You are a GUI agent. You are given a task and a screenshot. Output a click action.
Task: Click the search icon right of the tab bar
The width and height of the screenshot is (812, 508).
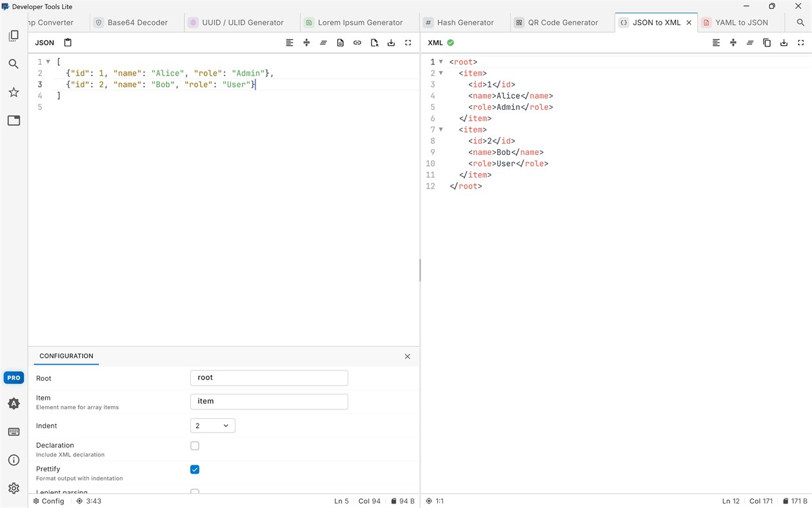(800, 22)
